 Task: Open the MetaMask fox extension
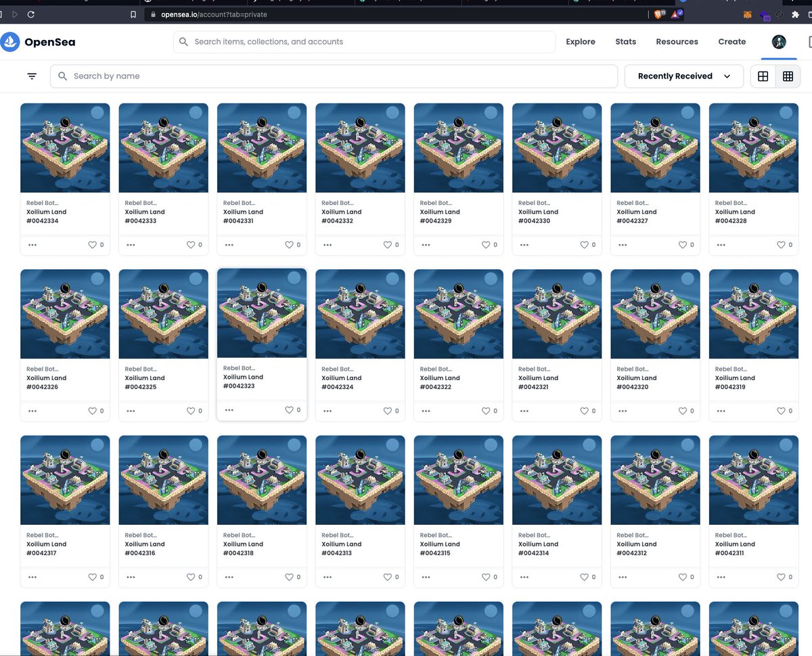pyautogui.click(x=747, y=14)
